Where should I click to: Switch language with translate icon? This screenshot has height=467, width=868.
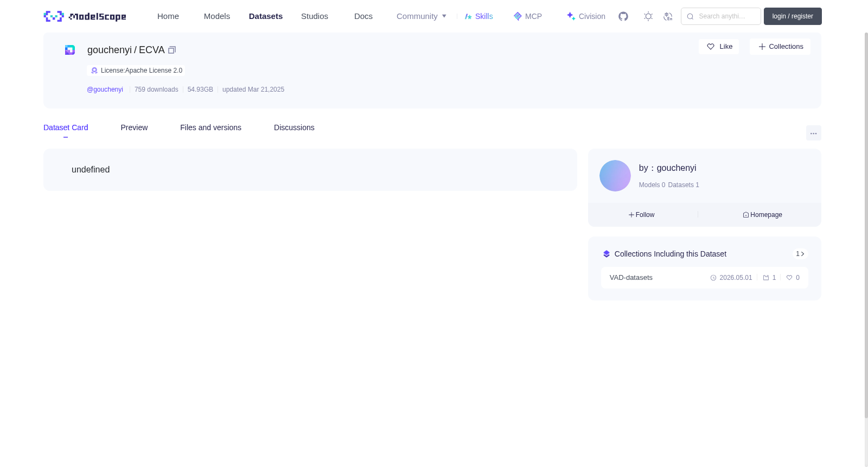[x=668, y=16]
